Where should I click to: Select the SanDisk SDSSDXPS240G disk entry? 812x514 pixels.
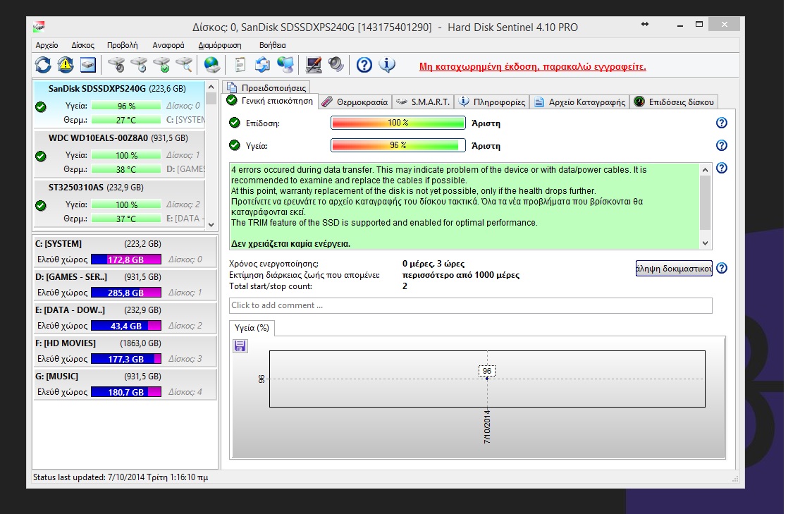click(119, 104)
